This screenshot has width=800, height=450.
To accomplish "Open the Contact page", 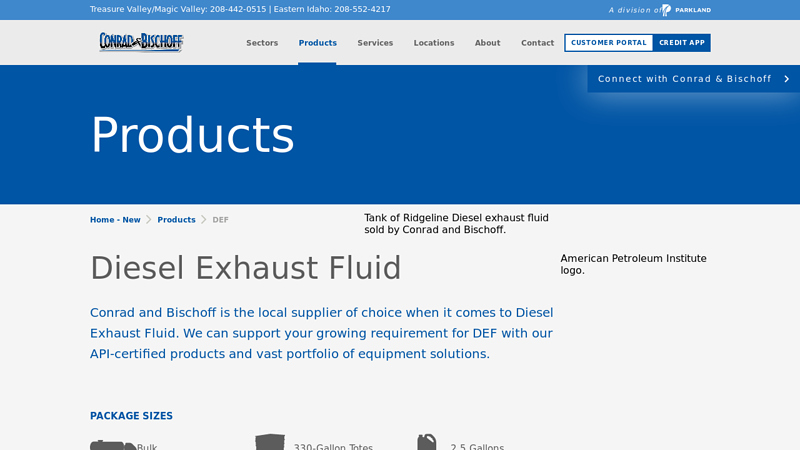I will point(537,43).
